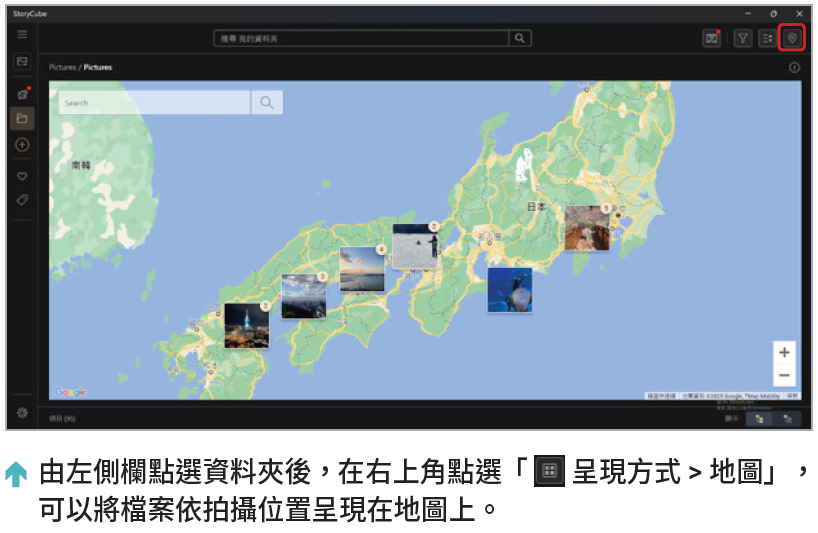Screen dimensions: 818x533
Task: Click the map Search input field
Action: click(x=154, y=103)
